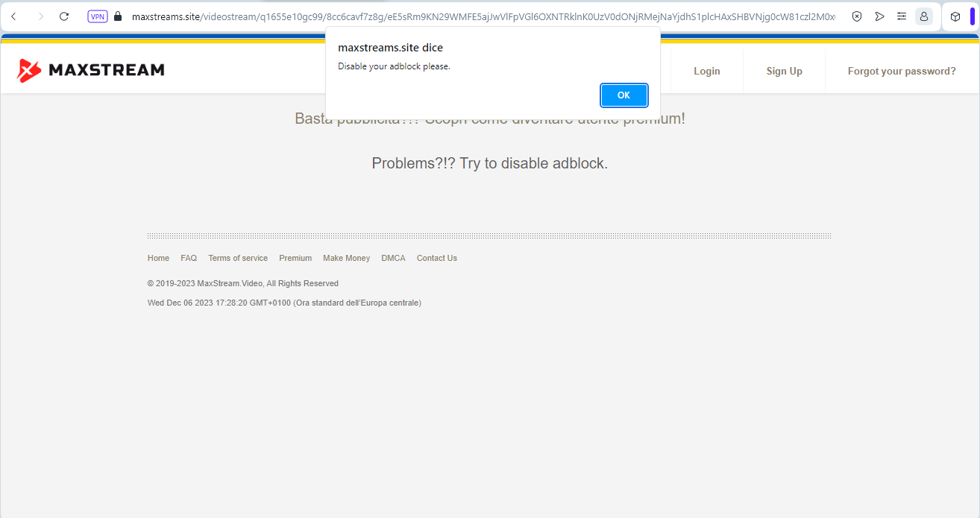Open the settings sliders icon
Image resolution: width=980 pixels, height=518 pixels.
pos(901,16)
